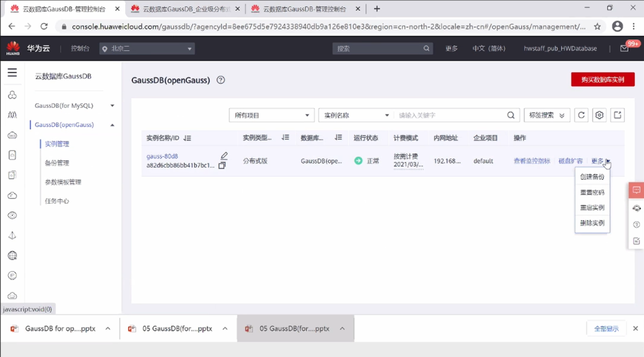Open 参数模板管理 in the sidebar
Screen dimensions: 644x357
[x=63, y=182]
